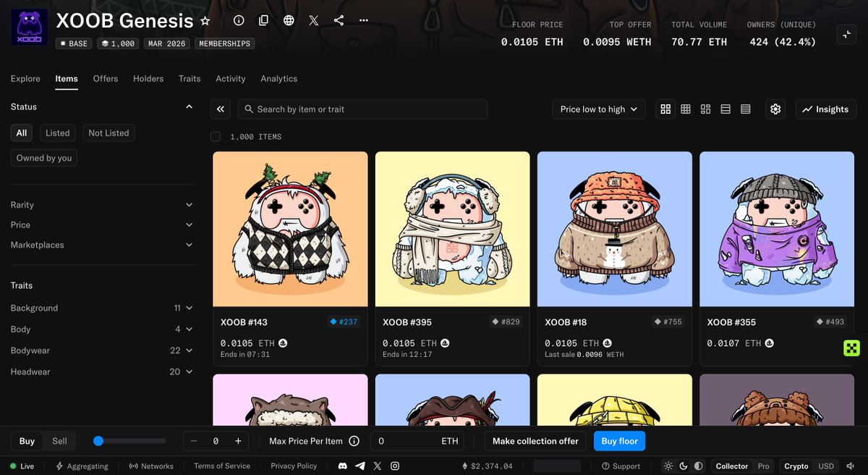Open the Instagram link in footer
The width and height of the screenshot is (868, 475).
click(394, 466)
